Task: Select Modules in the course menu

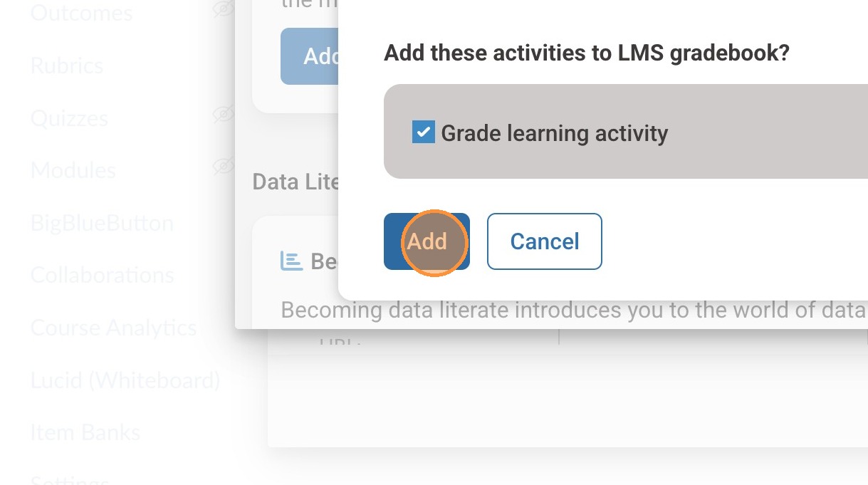Action: (x=73, y=170)
